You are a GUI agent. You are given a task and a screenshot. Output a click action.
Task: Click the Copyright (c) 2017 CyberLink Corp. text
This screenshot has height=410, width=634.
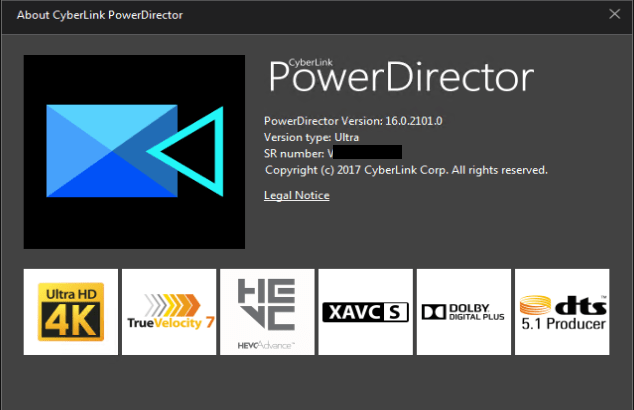click(x=406, y=170)
